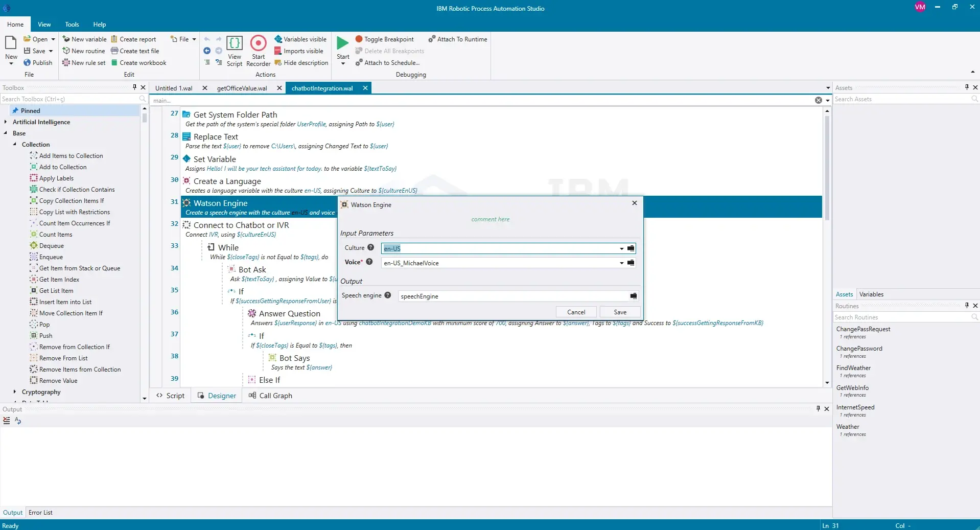Open the View ribbon tab
This screenshot has width=980, height=530.
coord(44,24)
